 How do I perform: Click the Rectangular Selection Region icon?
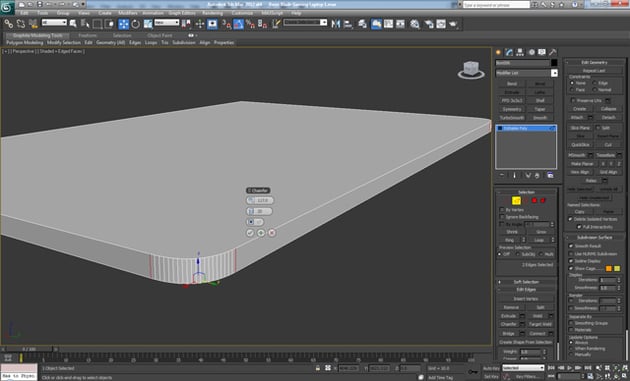point(97,24)
